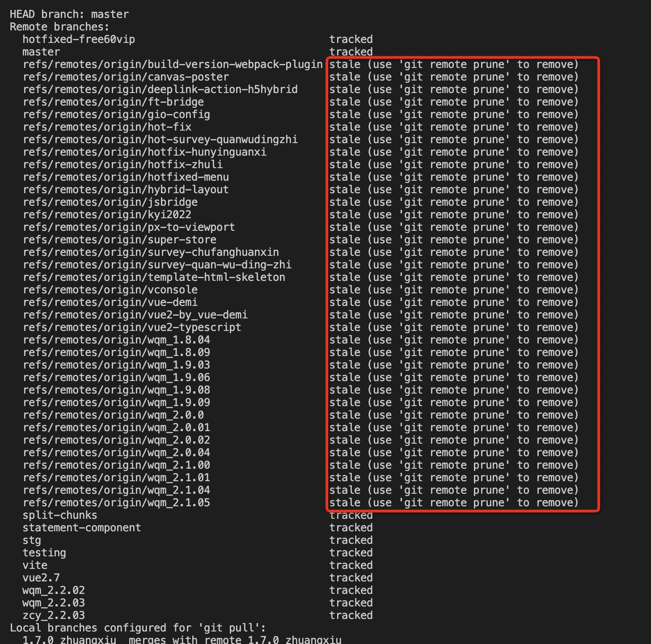The width and height of the screenshot is (651, 644).
Task: Click the wqm_1.8.04 branch reference
Action: pos(116,340)
